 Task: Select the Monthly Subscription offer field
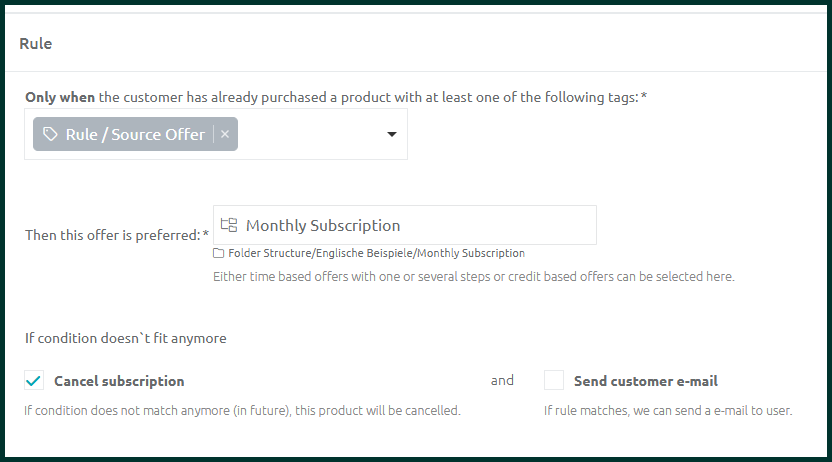405,225
